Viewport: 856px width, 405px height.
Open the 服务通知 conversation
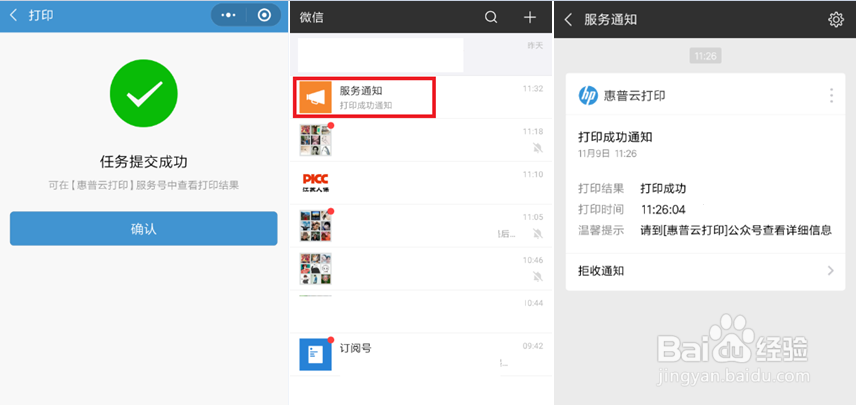click(x=420, y=97)
